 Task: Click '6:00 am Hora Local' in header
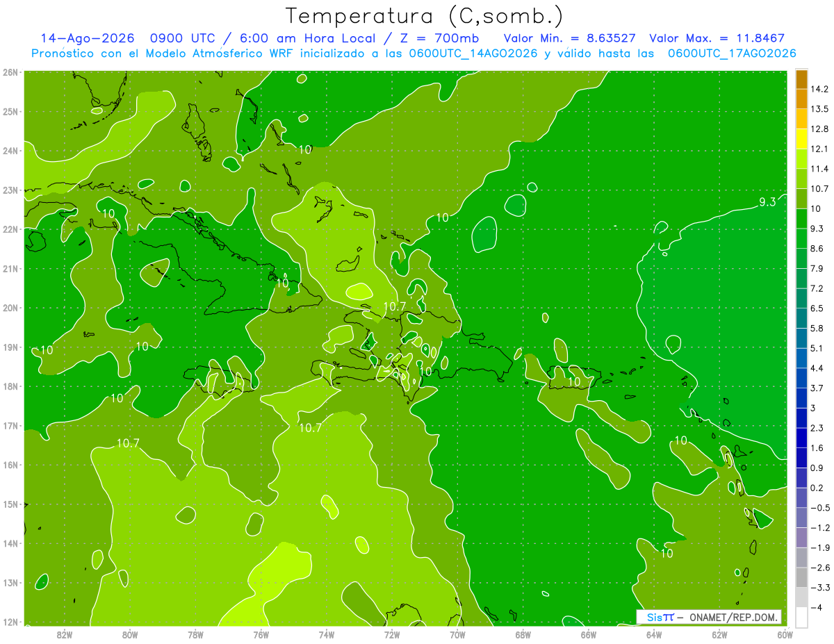point(308,39)
